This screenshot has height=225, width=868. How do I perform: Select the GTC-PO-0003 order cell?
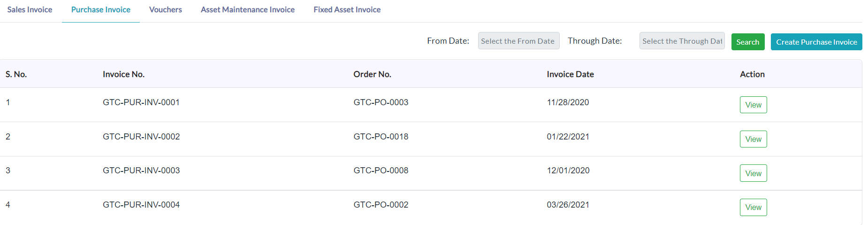pyautogui.click(x=381, y=102)
